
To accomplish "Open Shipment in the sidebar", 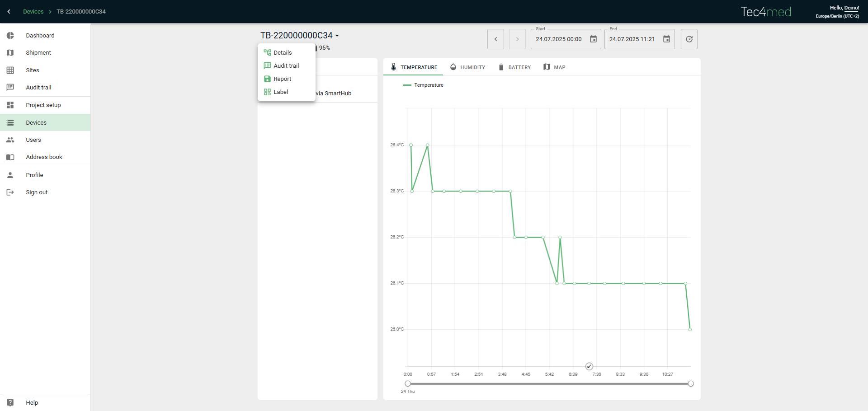I will point(38,53).
